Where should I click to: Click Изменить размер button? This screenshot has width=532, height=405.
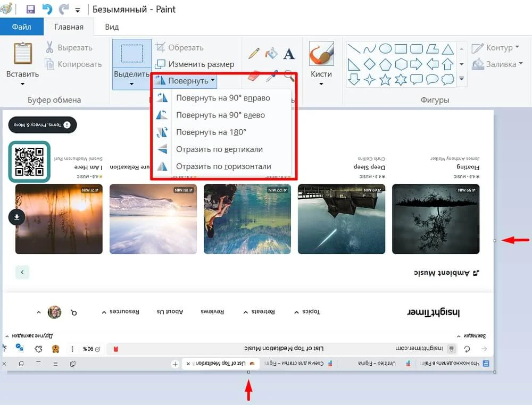coord(195,64)
